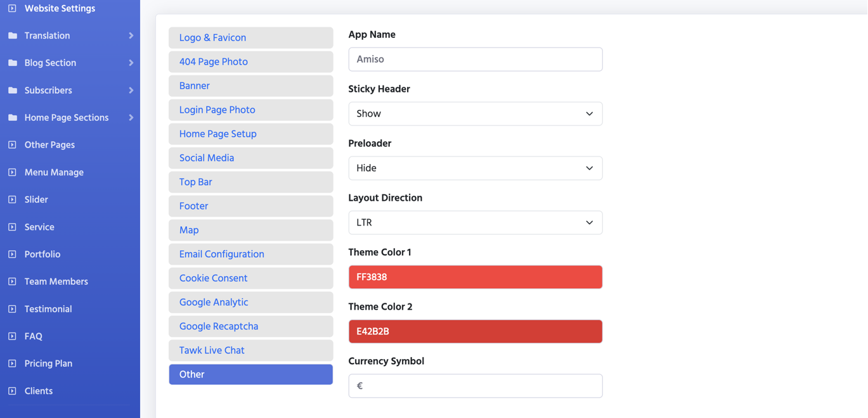
Task: Open Theme Color 2 picker field
Action: [x=475, y=332]
